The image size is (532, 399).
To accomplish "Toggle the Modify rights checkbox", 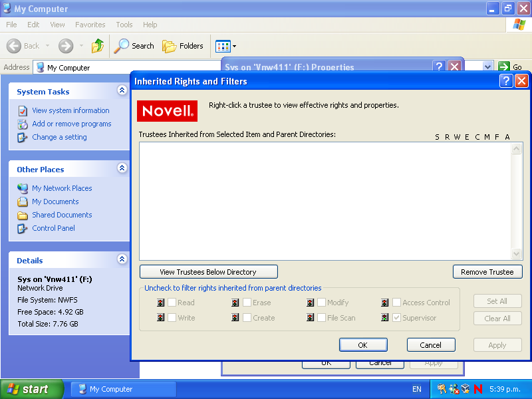I will [x=322, y=303].
